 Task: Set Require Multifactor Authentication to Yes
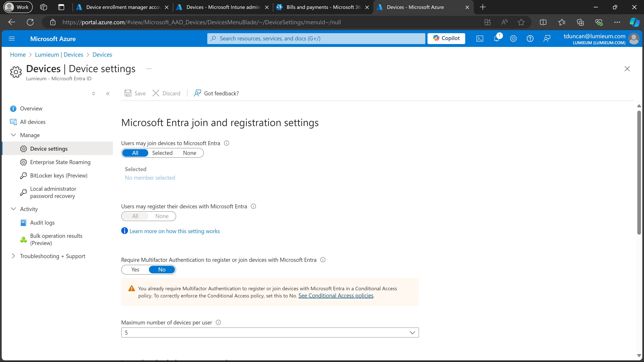tap(135, 269)
